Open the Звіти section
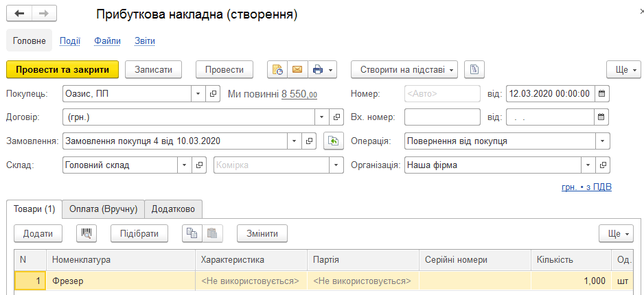This screenshot has width=644, height=295. click(145, 41)
